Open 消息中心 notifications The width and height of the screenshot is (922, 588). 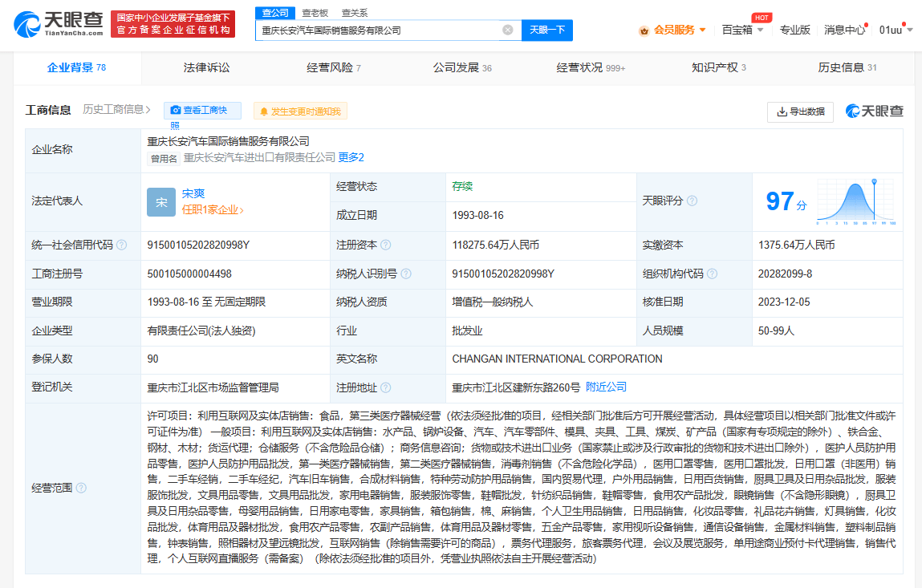[x=844, y=30]
